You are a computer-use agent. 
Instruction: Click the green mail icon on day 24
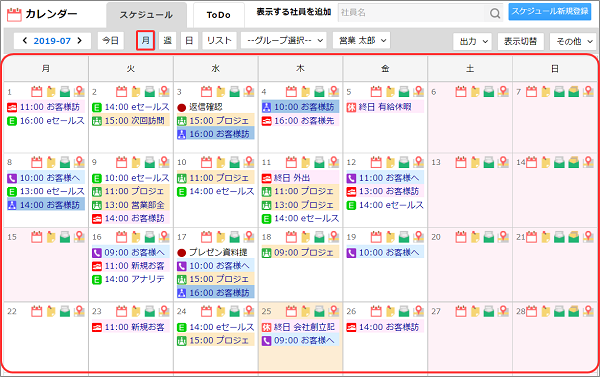(x=235, y=311)
